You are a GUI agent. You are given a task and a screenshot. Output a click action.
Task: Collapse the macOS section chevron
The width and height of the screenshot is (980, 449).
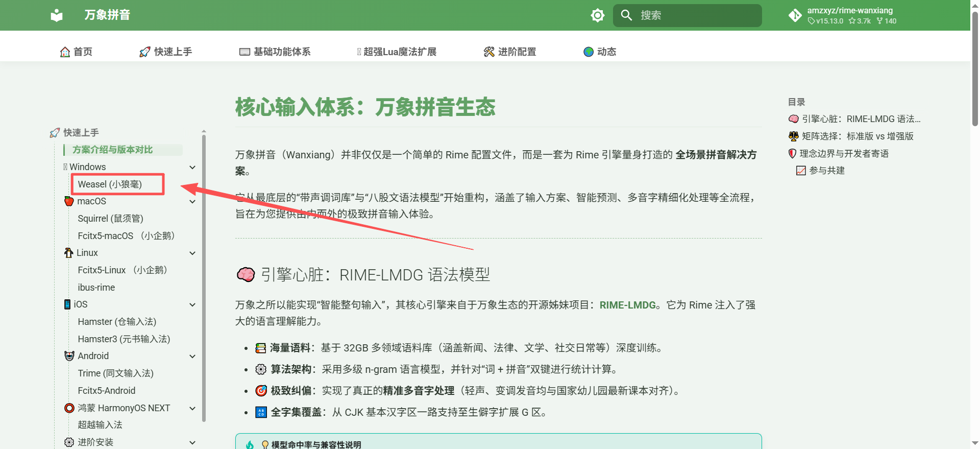[192, 202]
